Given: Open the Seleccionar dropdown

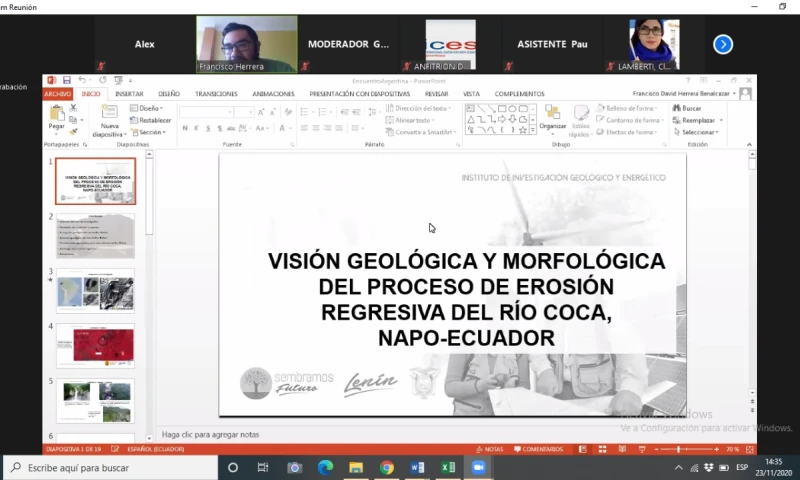Looking at the screenshot, I should (x=696, y=132).
